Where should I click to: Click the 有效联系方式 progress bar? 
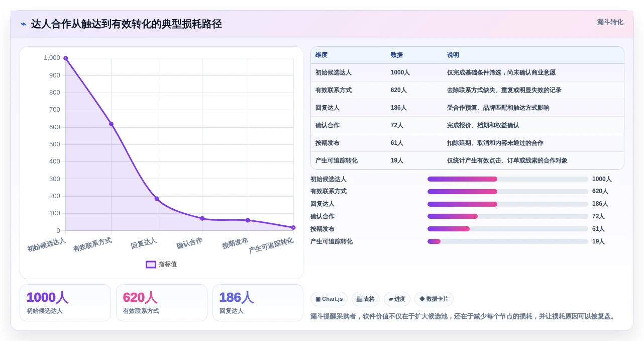(508, 192)
